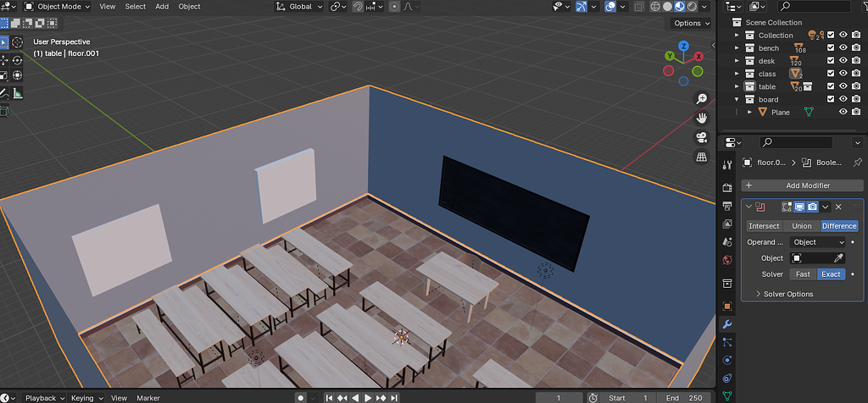Open the View Layer properties tab
Screen dimensions: 868x403
point(727,224)
